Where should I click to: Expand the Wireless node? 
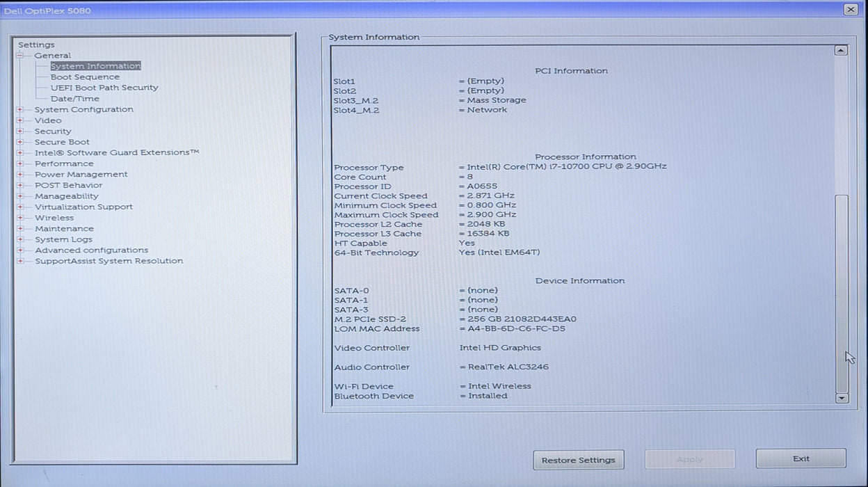point(20,218)
